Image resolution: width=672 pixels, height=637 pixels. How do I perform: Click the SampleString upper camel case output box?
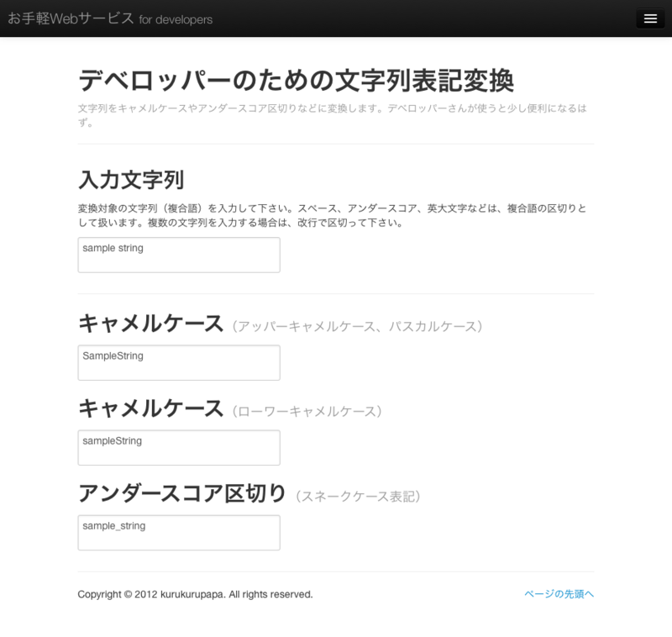pos(178,362)
